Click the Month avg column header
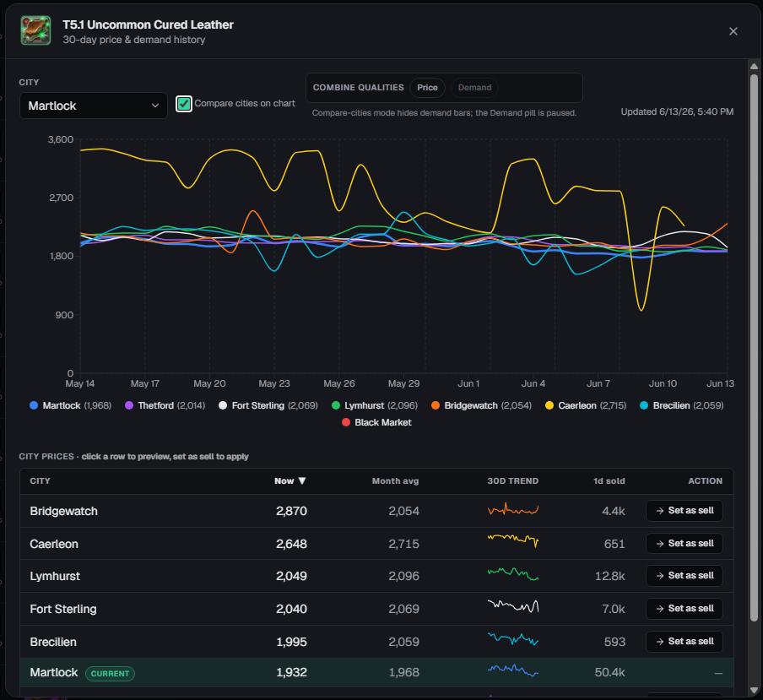The width and height of the screenshot is (763, 700). [x=395, y=481]
